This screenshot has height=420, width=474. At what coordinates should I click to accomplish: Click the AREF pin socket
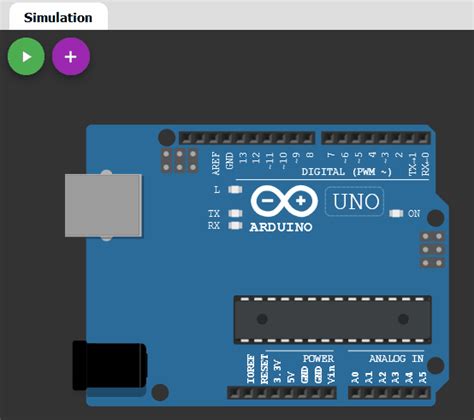coord(214,138)
